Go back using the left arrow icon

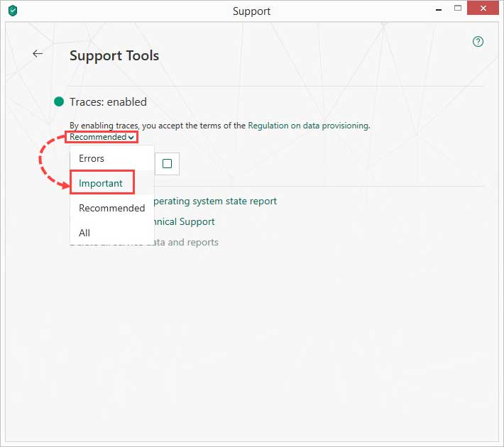click(38, 54)
